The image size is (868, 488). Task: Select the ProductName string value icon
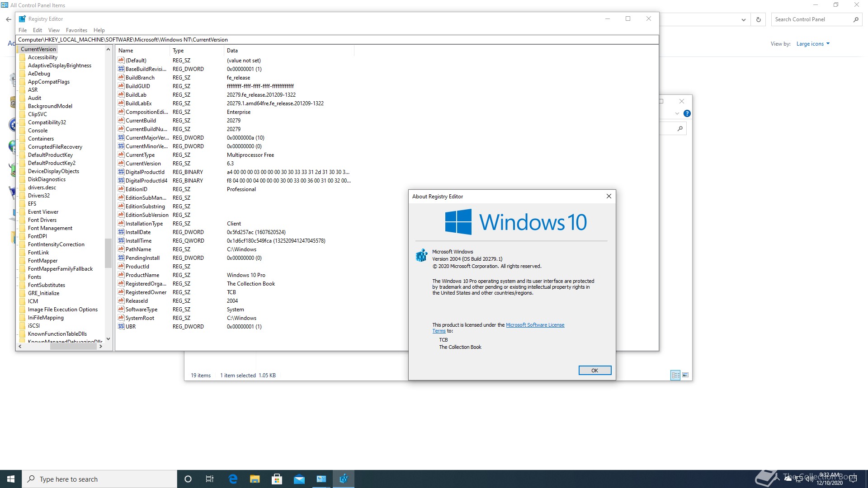coord(121,275)
